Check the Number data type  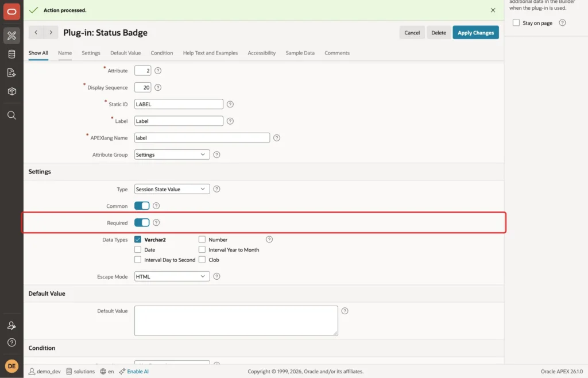pyautogui.click(x=202, y=239)
